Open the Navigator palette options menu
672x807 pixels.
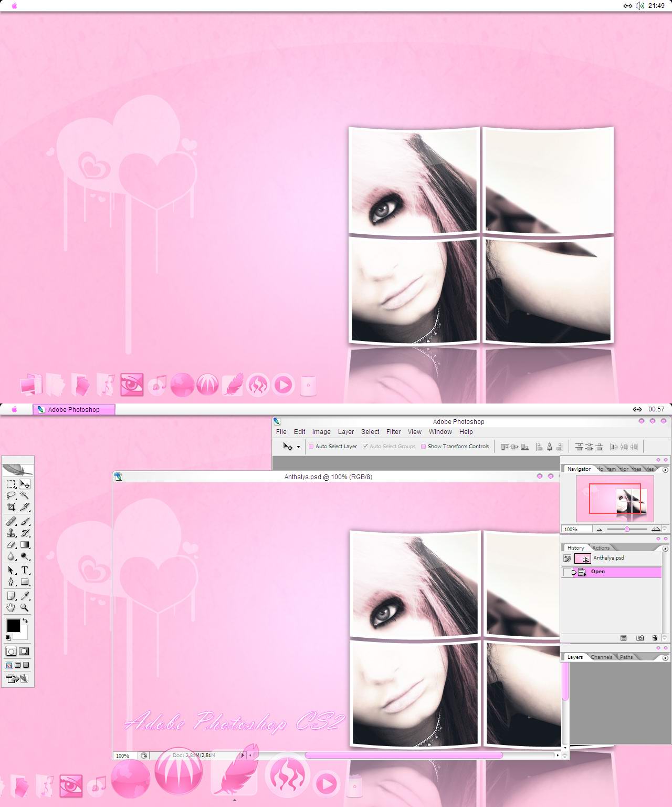click(x=665, y=470)
